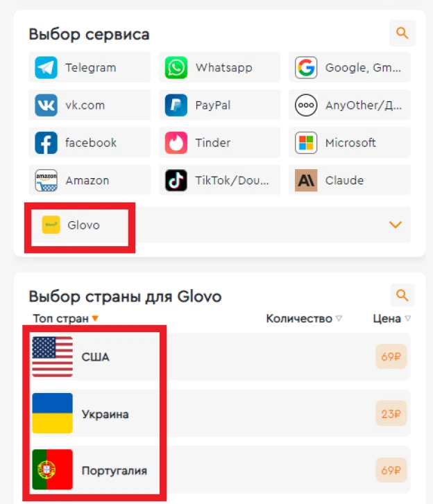This screenshot has width=433, height=504.
Task: Open search in Выбор сервиса panel
Action: 402,33
